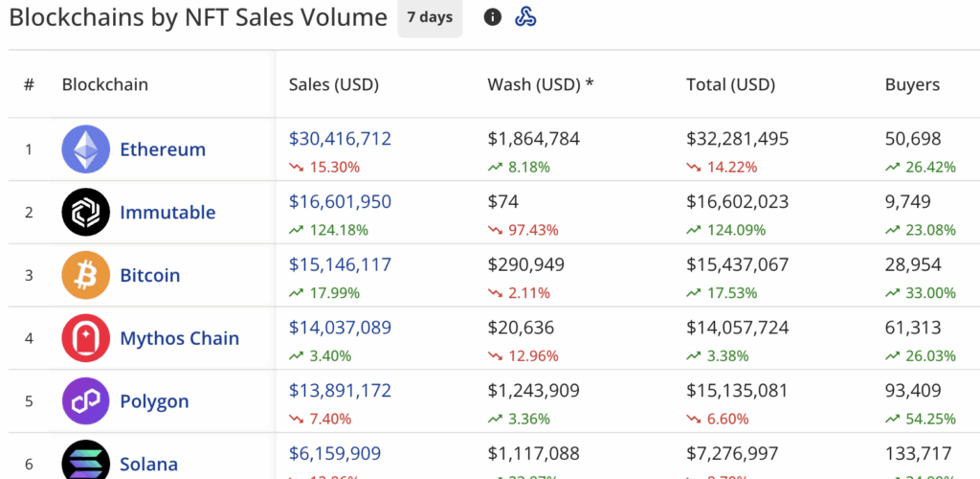This screenshot has width=980, height=479.
Task: Click the Solana logo icon
Action: click(x=86, y=462)
